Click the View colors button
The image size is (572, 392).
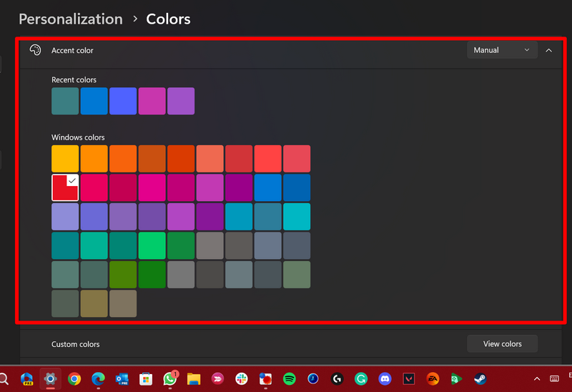502,344
